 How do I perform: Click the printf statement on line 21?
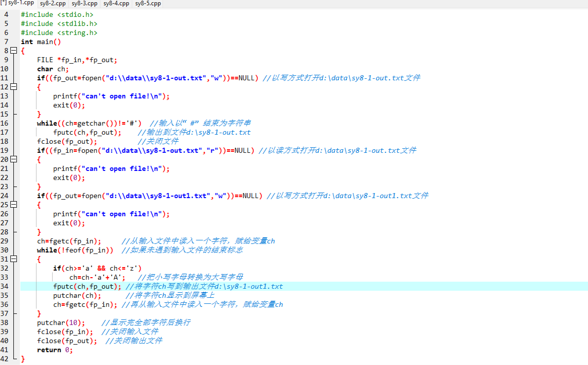[x=111, y=169]
